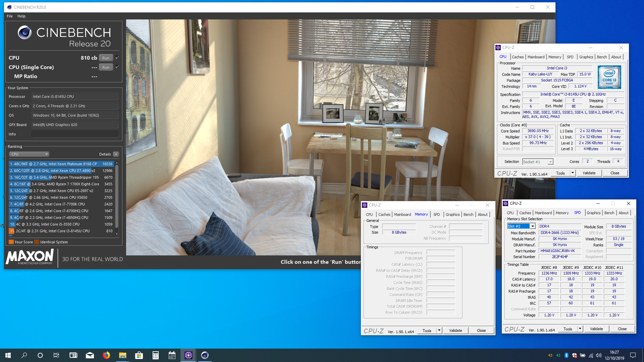Click the Info input field

(x=75, y=134)
